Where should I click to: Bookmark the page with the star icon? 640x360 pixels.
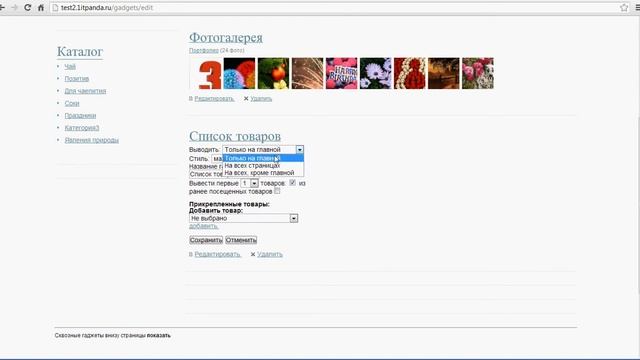click(624, 7)
